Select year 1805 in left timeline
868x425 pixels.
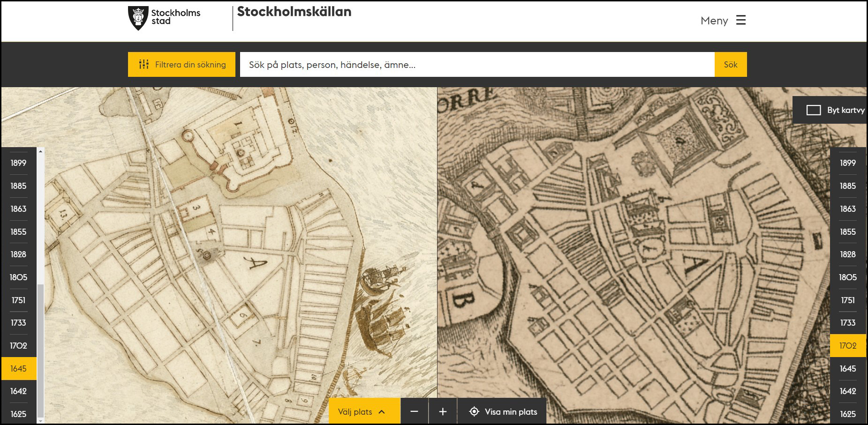(19, 277)
